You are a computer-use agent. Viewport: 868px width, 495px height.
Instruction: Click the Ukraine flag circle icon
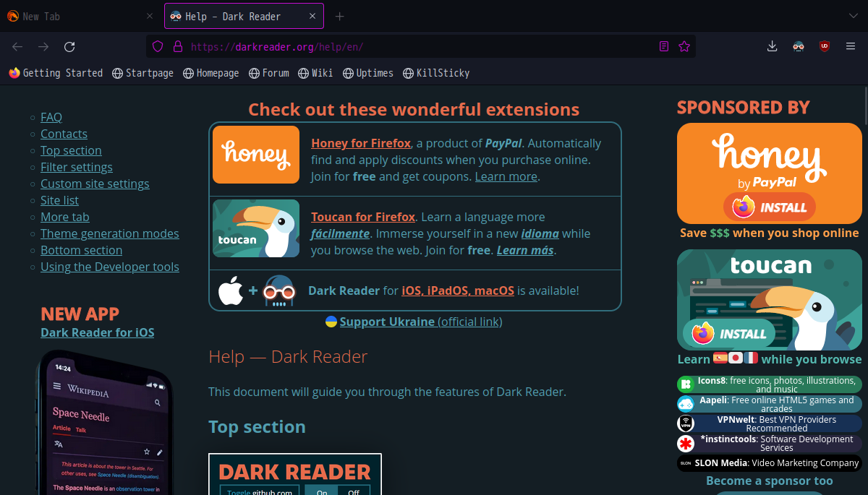(331, 322)
